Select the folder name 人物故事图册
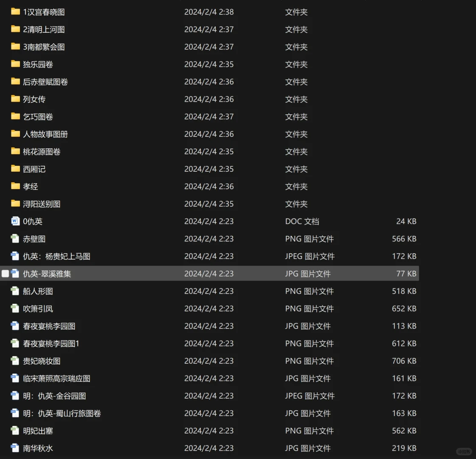 click(x=45, y=134)
